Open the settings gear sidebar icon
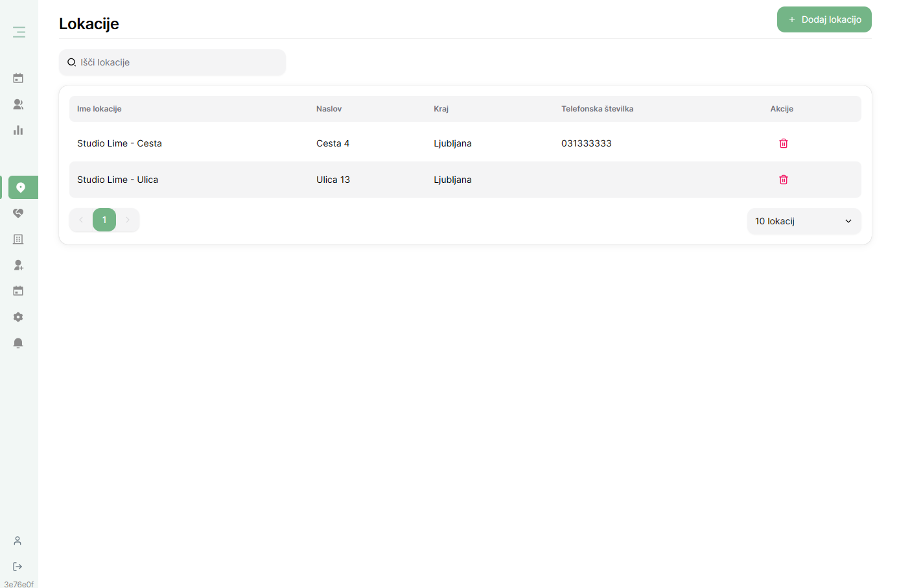The image size is (899, 588). pos(18,317)
